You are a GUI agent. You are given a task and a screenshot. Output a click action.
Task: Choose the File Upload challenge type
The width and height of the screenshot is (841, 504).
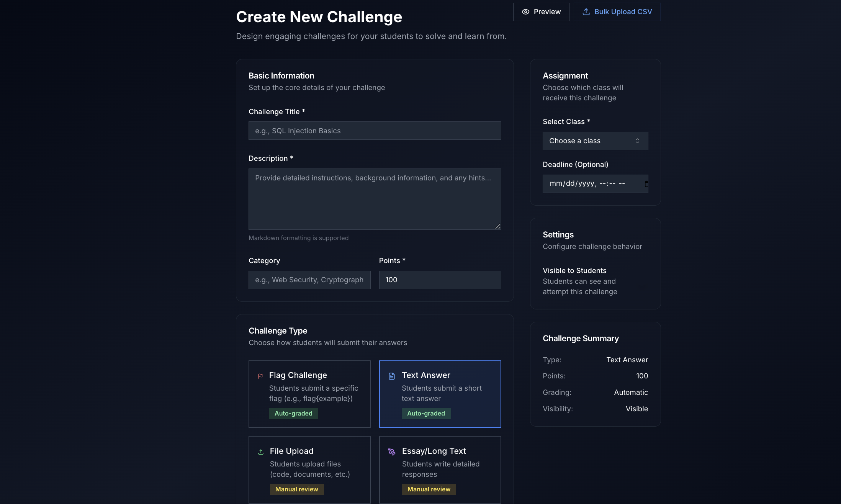coord(309,470)
